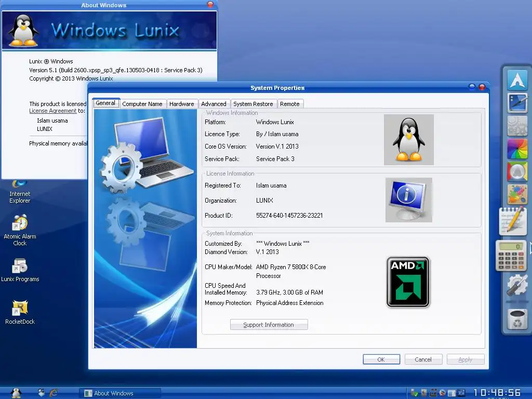532x399 pixels.
Task: Click the monitor info icon in License Information
Action: click(409, 200)
